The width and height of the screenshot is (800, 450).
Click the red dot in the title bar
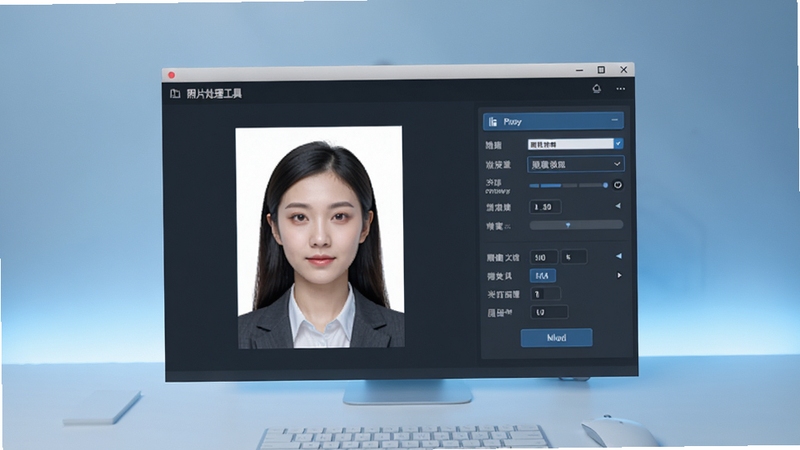tap(171, 75)
